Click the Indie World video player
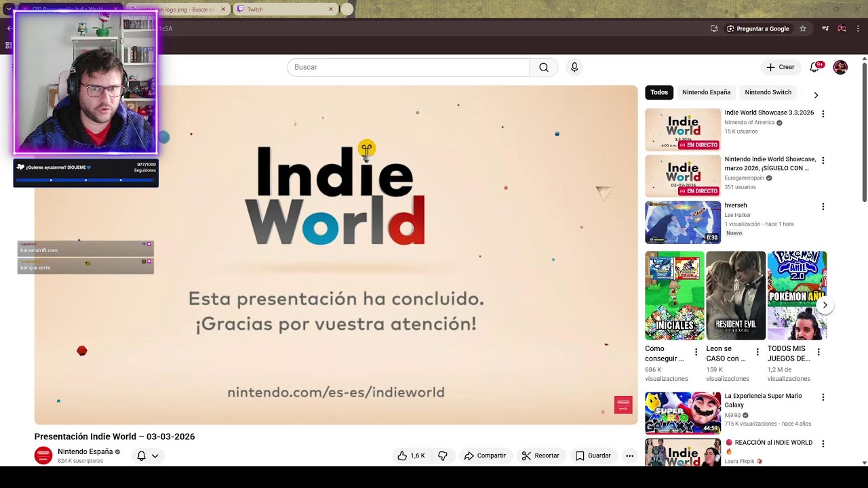 click(x=336, y=255)
